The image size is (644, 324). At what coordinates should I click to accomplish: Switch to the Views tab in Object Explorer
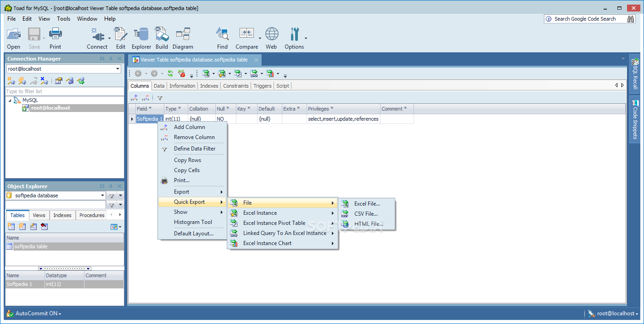(39, 215)
